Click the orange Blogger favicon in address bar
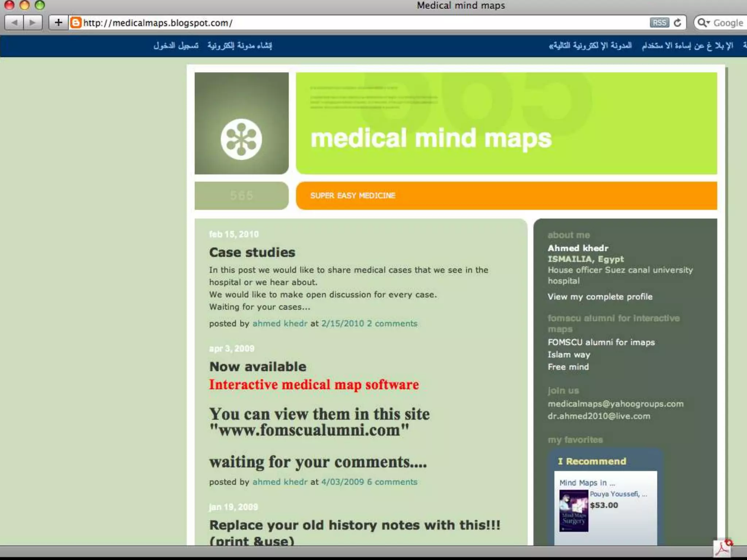747x560 pixels. click(x=76, y=23)
